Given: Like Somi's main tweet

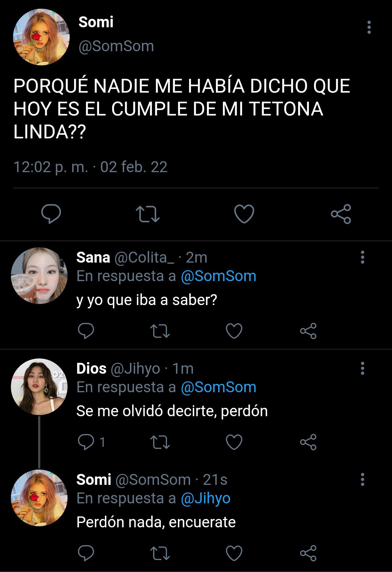Looking at the screenshot, I should click(244, 214).
